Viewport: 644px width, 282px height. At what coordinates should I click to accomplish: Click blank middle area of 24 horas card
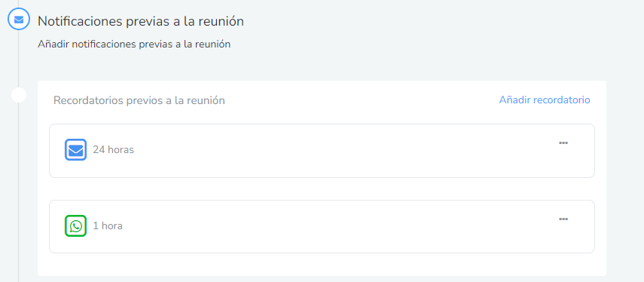point(328,151)
